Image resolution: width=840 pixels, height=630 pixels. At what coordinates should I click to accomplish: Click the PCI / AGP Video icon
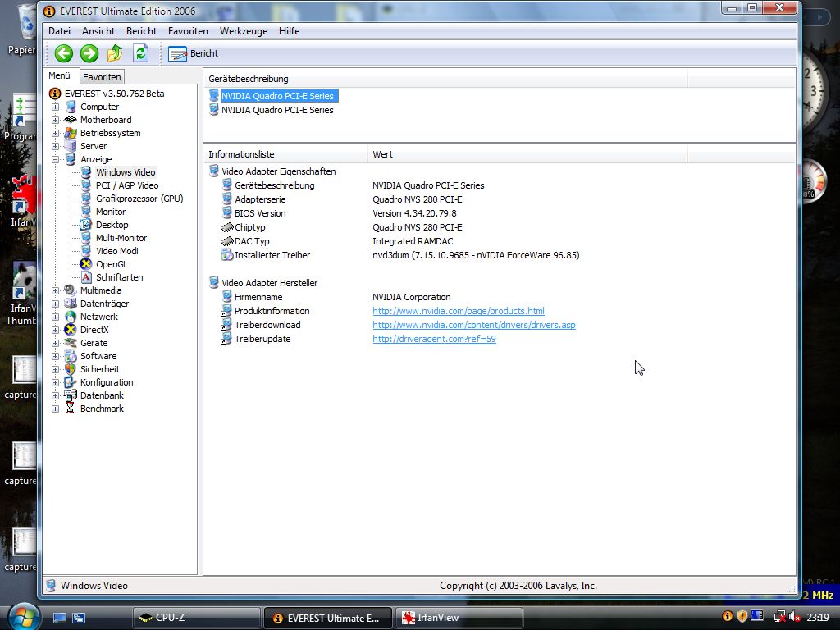point(85,185)
